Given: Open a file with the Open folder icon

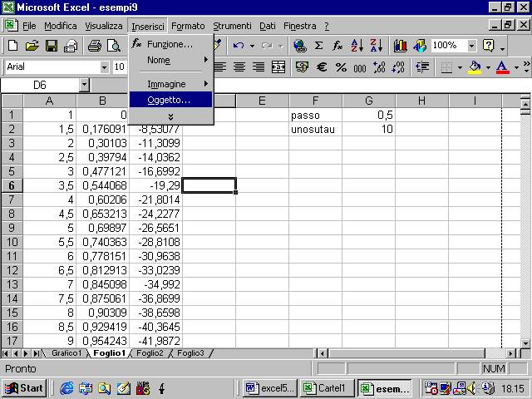Looking at the screenshot, I should (x=32, y=46).
